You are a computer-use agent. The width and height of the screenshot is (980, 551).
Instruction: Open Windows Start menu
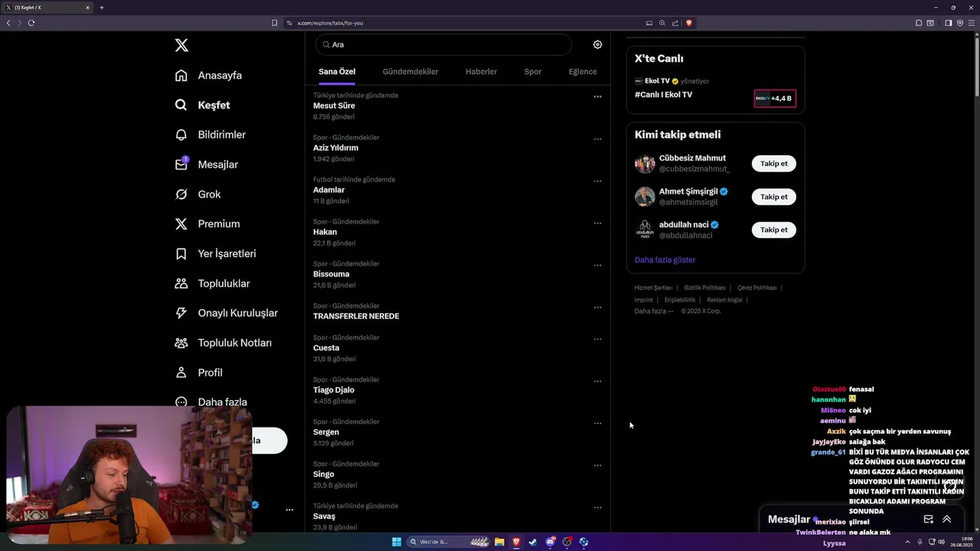(397, 542)
